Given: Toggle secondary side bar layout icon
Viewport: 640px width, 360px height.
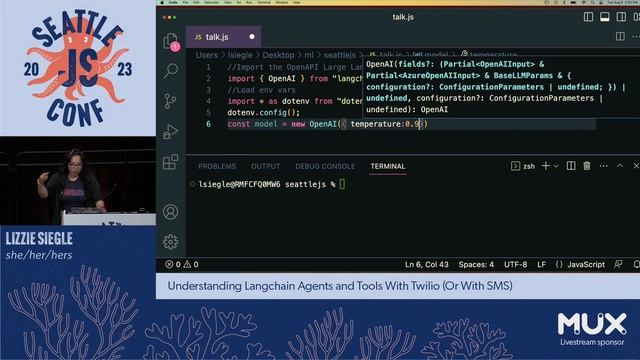Looking at the screenshot, I should tap(621, 17).
